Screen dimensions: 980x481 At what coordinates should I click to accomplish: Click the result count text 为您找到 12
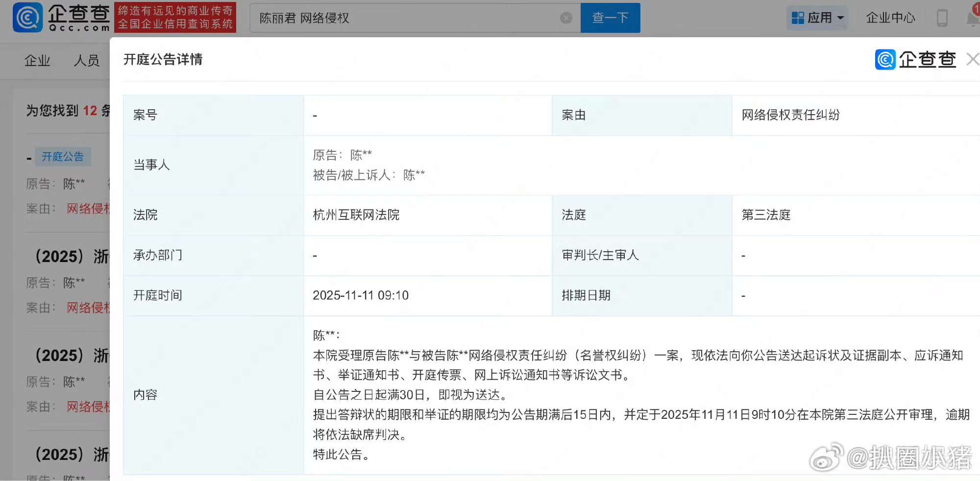point(62,111)
